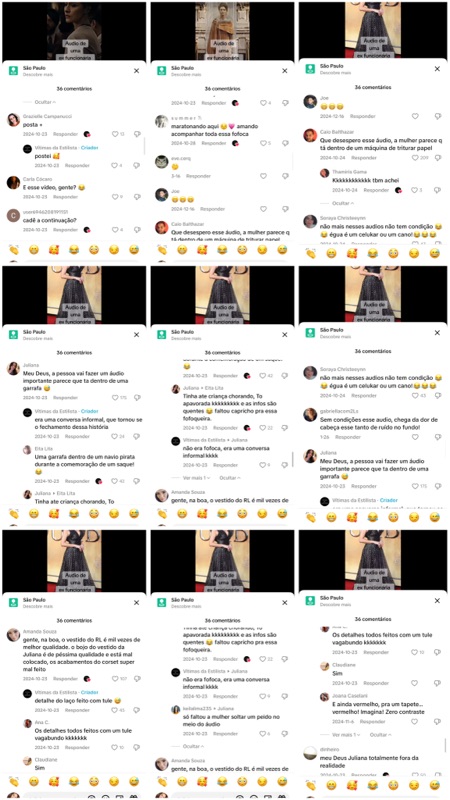450x800 pixels.
Task: Like keilalima235's reply to Juliana
Action: [x=263, y=733]
